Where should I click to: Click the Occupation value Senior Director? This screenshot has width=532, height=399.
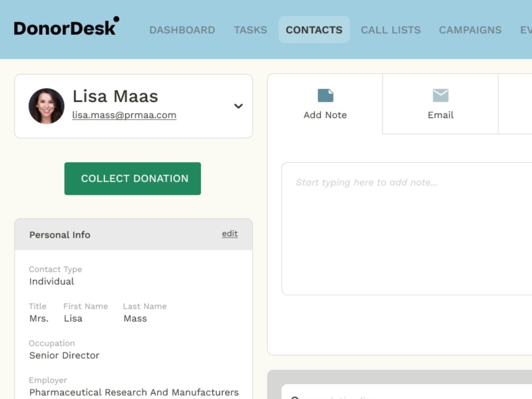(x=64, y=355)
